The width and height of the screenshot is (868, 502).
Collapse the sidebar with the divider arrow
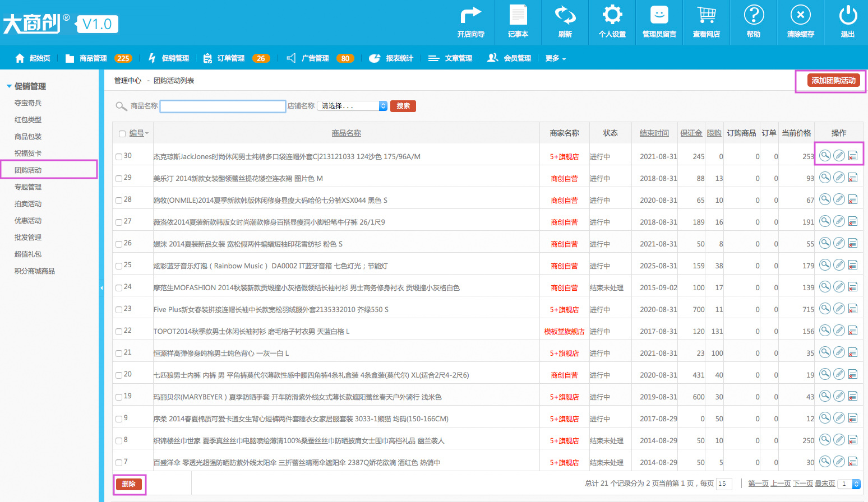101,287
